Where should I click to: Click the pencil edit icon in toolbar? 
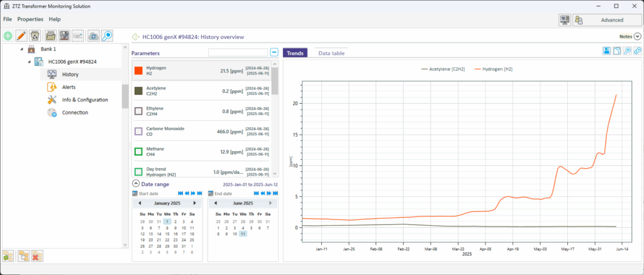[22, 36]
